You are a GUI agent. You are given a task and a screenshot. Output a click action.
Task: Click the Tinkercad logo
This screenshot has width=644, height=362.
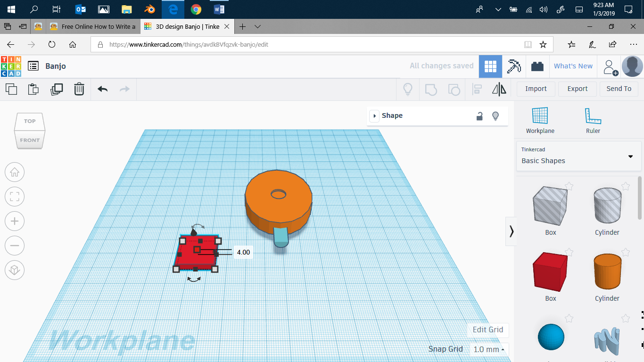coord(11,66)
